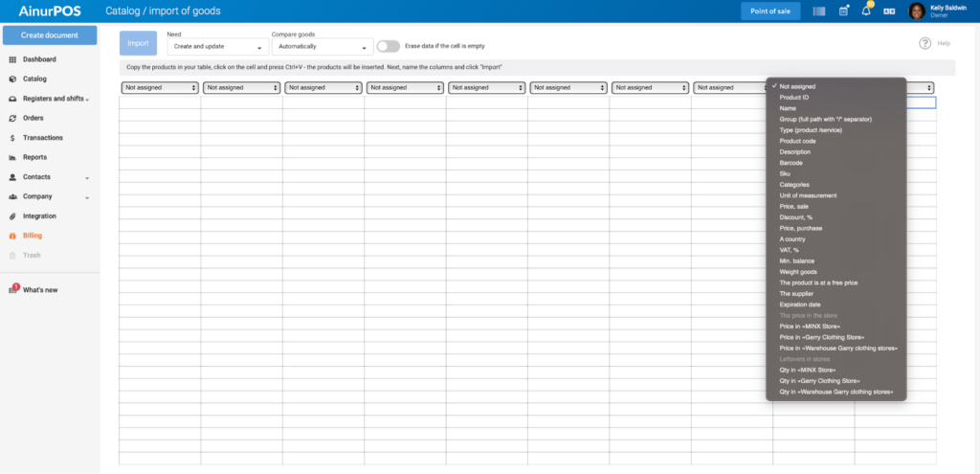This screenshot has width=980, height=474.
Task: Select Unit of measurement option
Action: [836, 195]
